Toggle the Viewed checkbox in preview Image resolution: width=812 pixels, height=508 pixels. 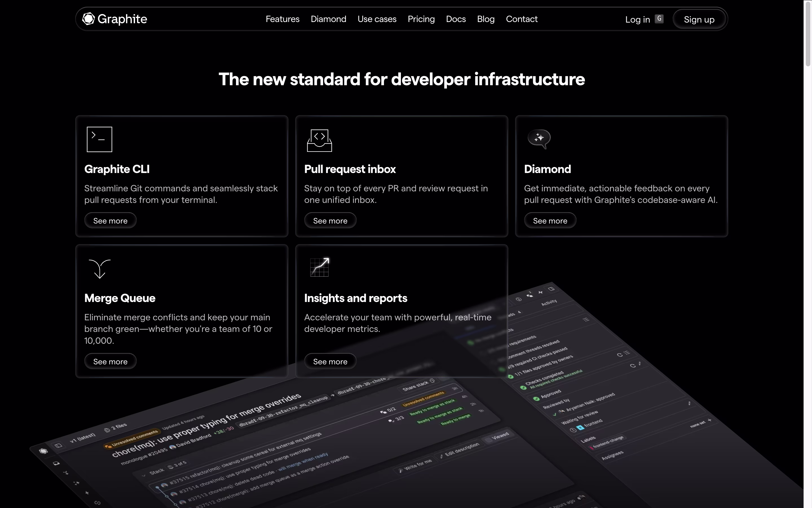pyautogui.click(x=489, y=440)
